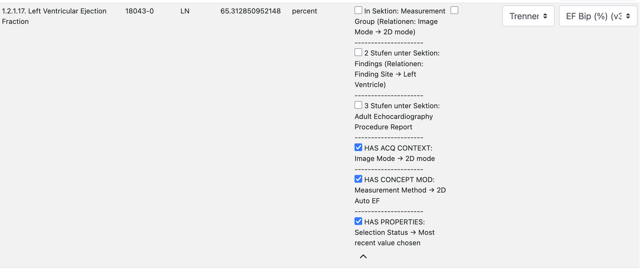
Task: Click the 'percent' unit cell
Action: [x=304, y=11]
